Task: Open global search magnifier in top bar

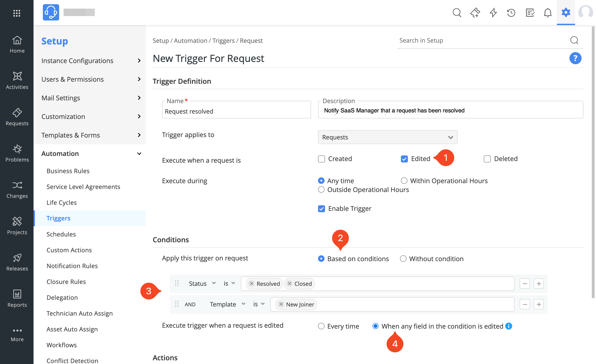Action: 457,13
